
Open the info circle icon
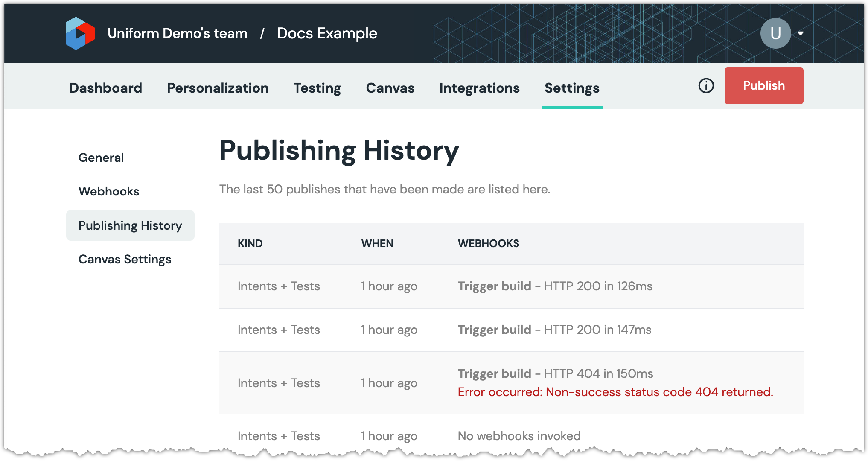[706, 86]
